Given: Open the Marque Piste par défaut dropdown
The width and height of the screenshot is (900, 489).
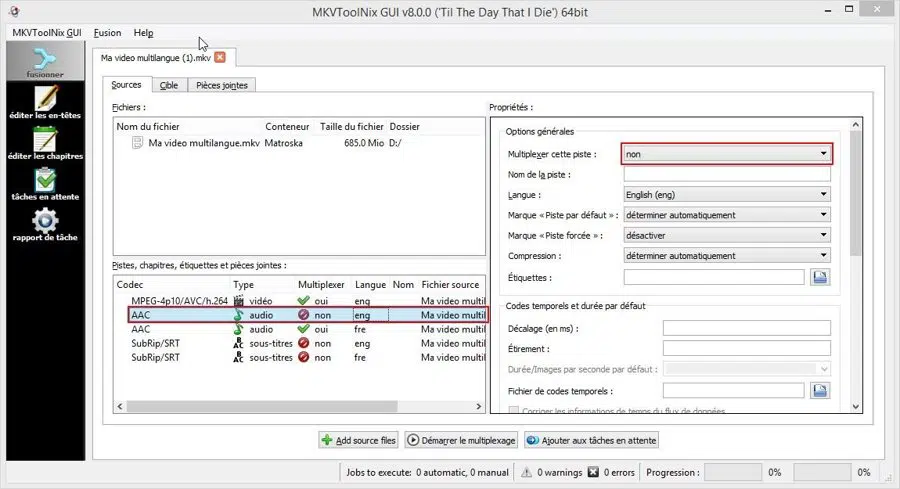Looking at the screenshot, I should coord(727,215).
